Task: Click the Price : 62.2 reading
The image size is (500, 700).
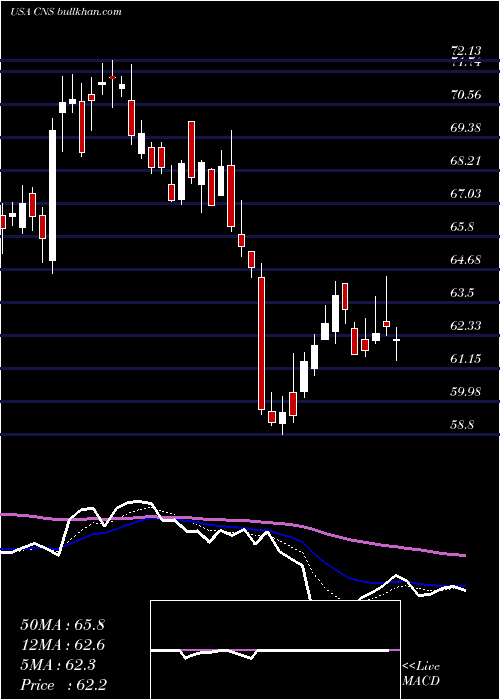Action: click(x=62, y=685)
